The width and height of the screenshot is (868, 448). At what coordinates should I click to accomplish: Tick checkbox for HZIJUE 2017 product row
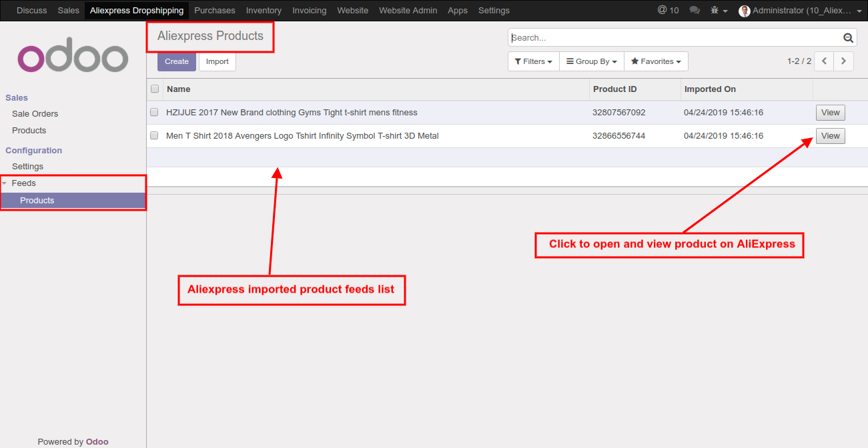tap(154, 112)
